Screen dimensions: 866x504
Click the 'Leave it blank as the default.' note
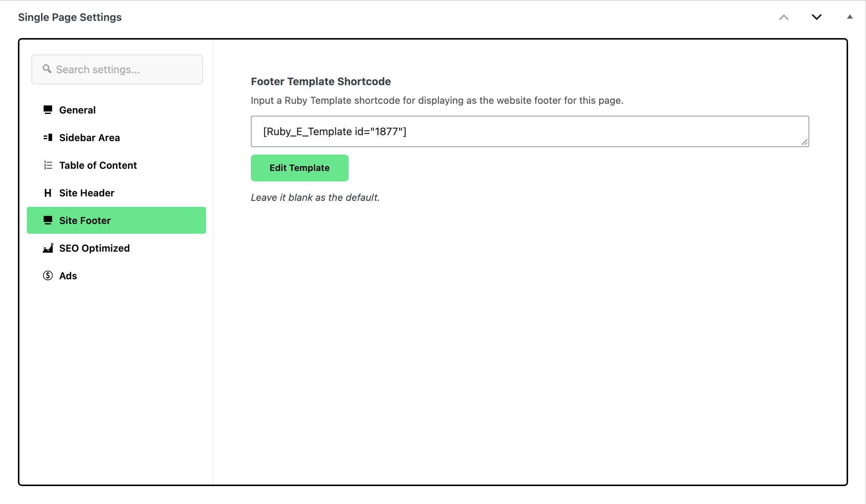click(315, 197)
